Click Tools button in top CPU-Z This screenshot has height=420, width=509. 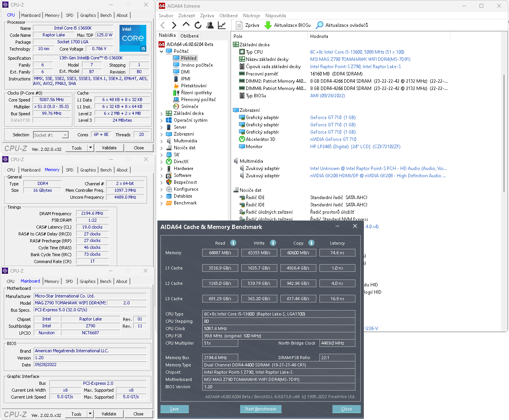point(77,148)
